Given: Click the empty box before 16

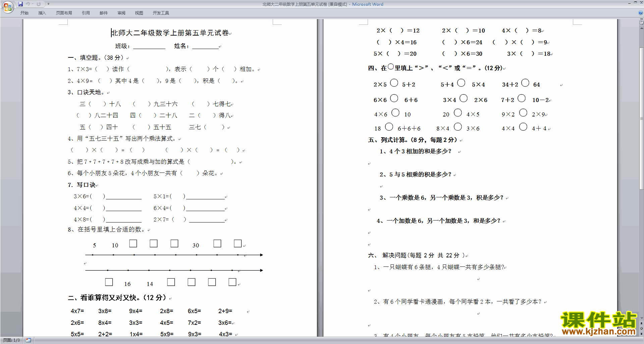Looking at the screenshot, I should (x=109, y=282).
